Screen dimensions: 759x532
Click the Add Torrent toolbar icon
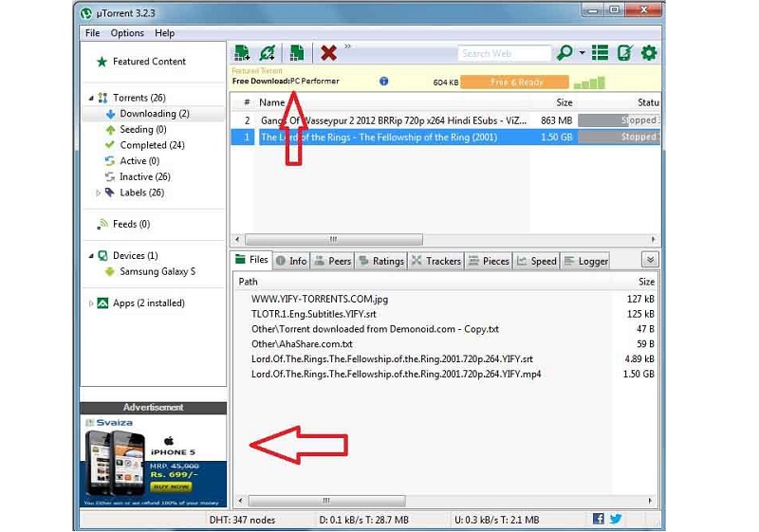point(242,53)
